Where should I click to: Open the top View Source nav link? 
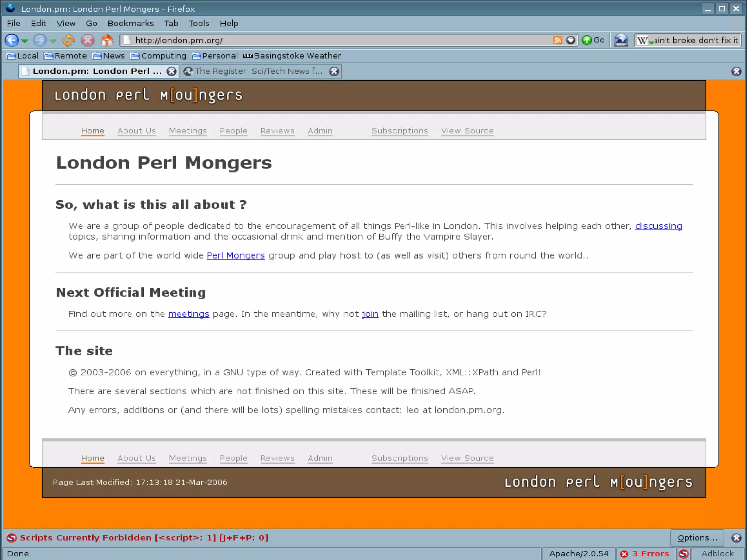tap(467, 131)
